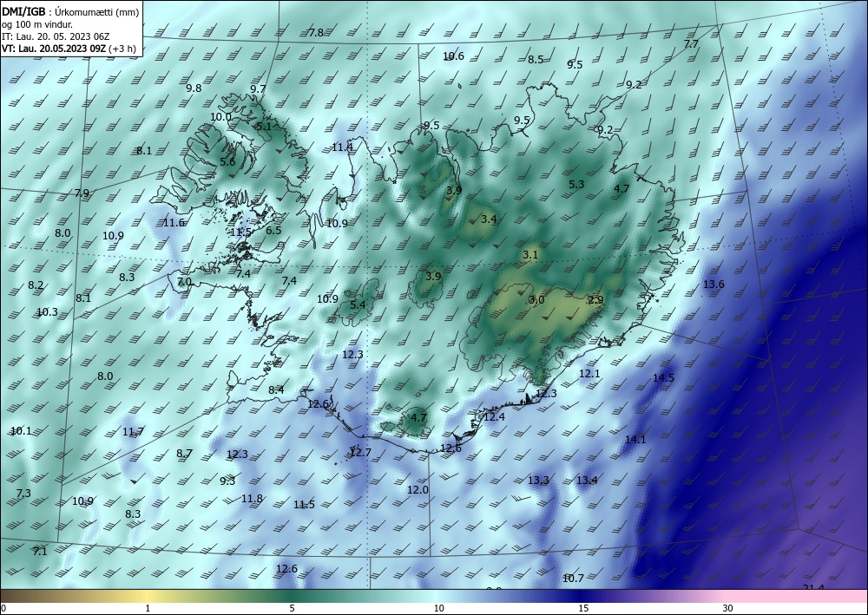Screen dimensions: 868x615
Task: Click the 12.1 value on the map
Action: [x=589, y=373]
